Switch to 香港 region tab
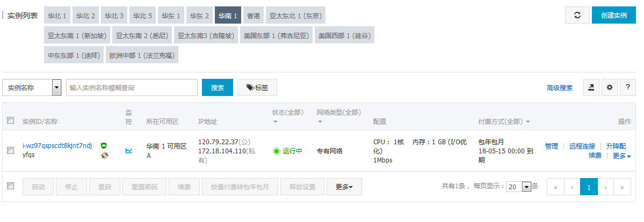The image size is (644, 222). (254, 15)
